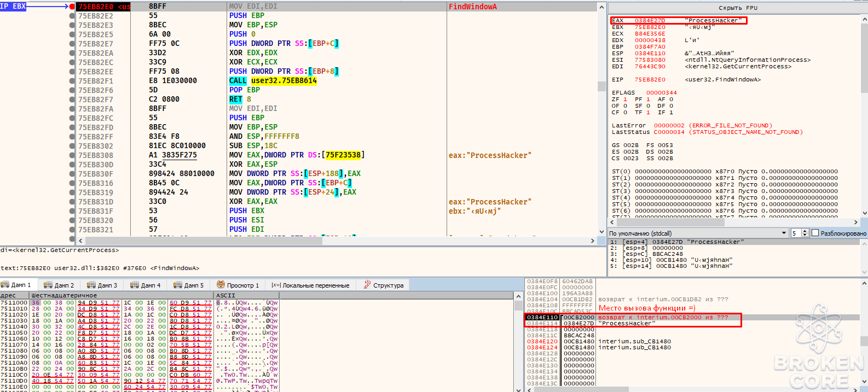
Task: Show the Дамп 5 tab
Action: coord(189,285)
